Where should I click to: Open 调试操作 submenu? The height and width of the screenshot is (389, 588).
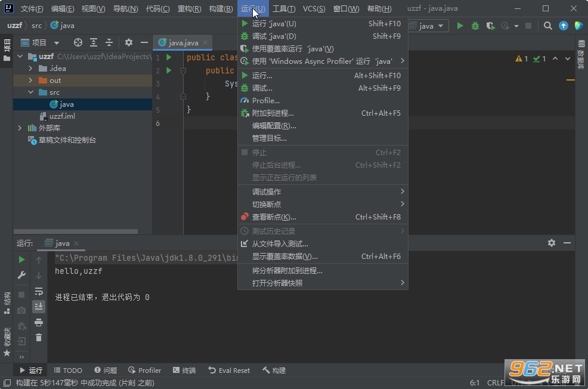(x=323, y=192)
